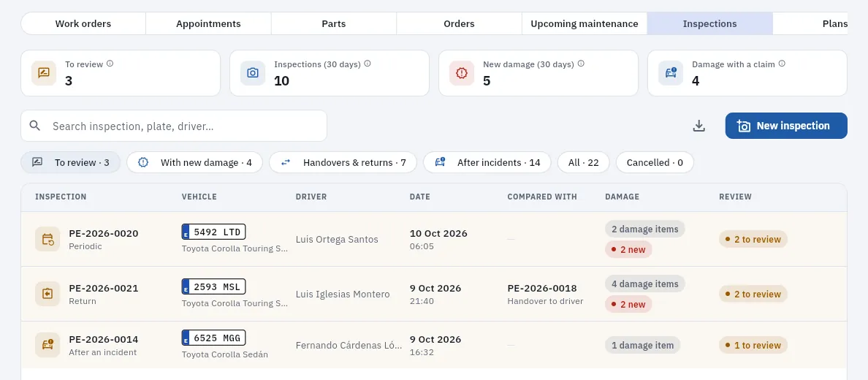The image size is (868, 380).
Task: Click the 1 to review badge
Action: [x=753, y=345]
